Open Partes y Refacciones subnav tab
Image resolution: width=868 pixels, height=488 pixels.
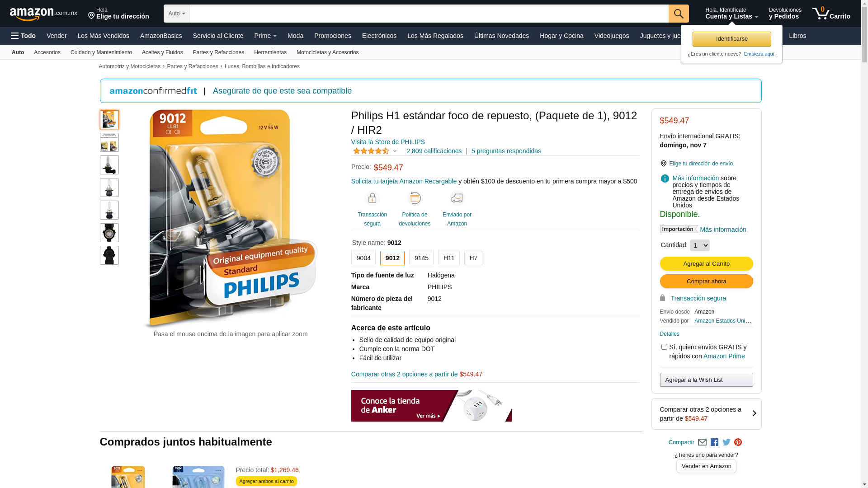point(218,52)
